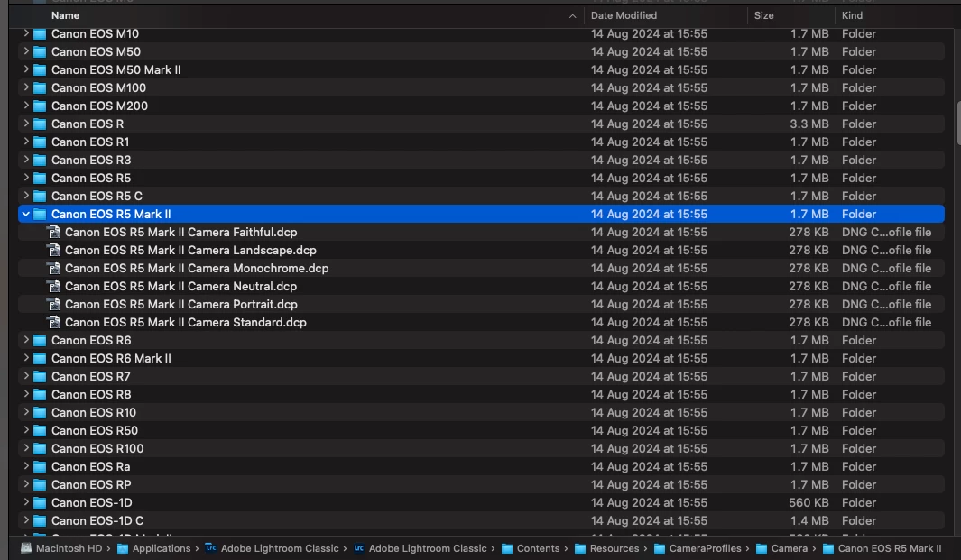Expand the Canon EOS R folder
Viewport: 961px width, 560px height.
(26, 124)
